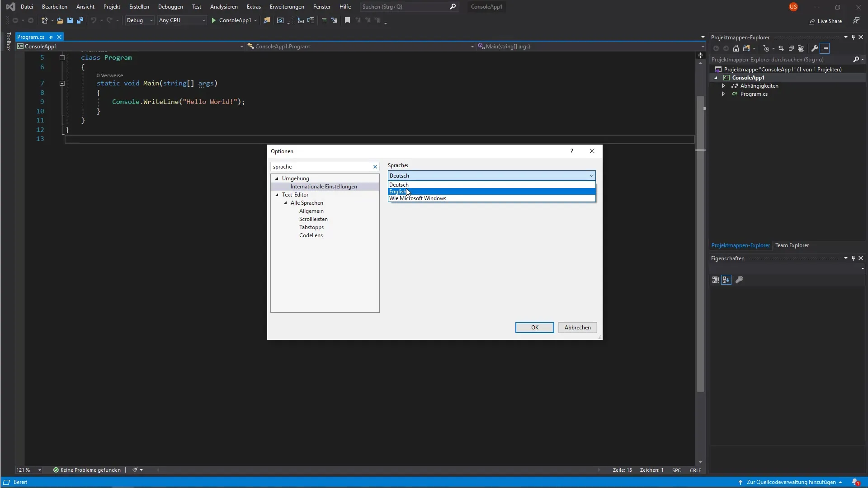Clear the sprache search field
The image size is (868, 488).
(375, 167)
